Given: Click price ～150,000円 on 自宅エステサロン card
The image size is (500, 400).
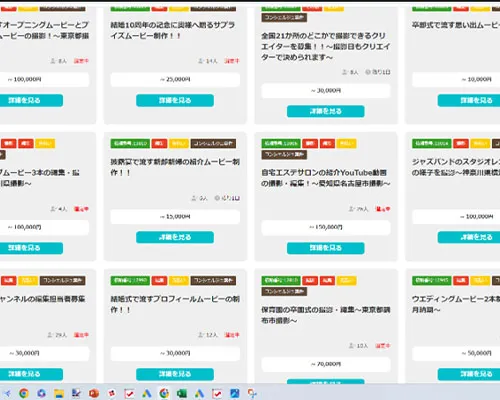Looking at the screenshot, I should pyautogui.click(x=326, y=227).
